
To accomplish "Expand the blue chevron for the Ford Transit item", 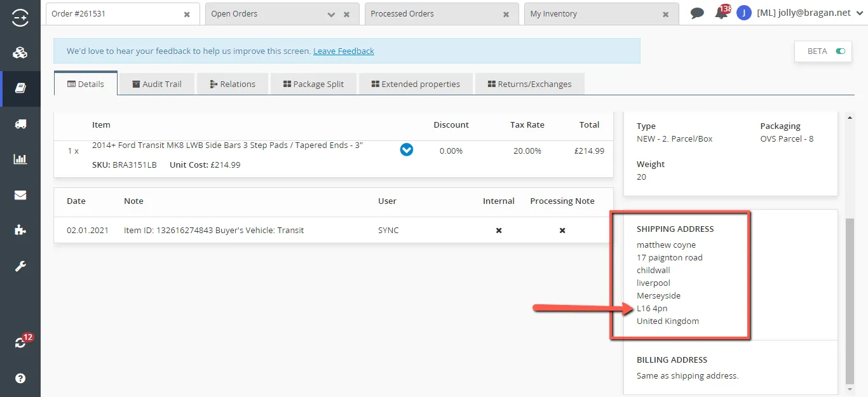I will click(407, 150).
